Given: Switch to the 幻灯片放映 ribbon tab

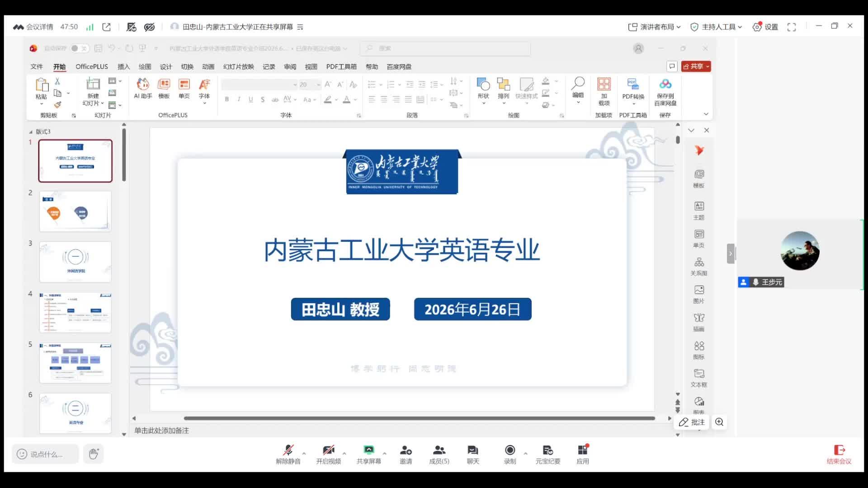Looking at the screenshot, I should coord(238,66).
